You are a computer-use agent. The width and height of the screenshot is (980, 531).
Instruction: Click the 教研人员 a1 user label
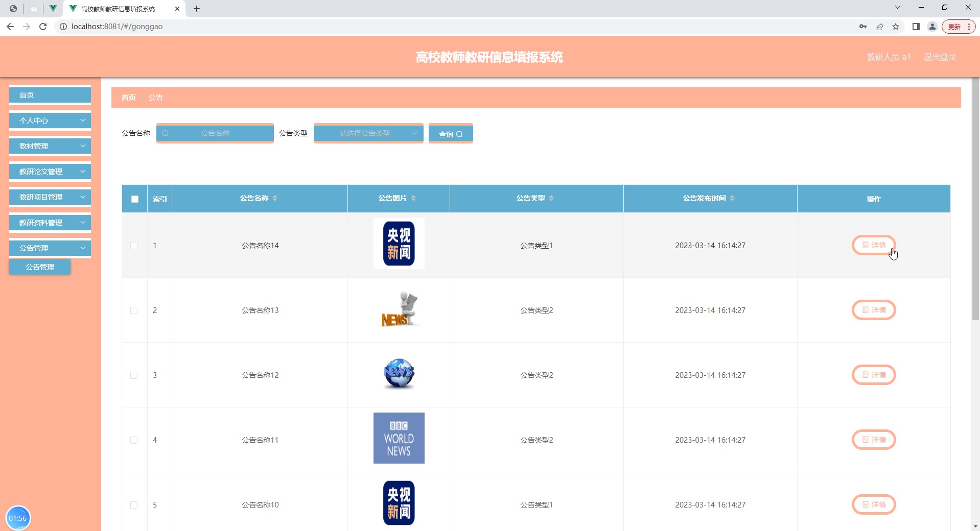point(889,57)
